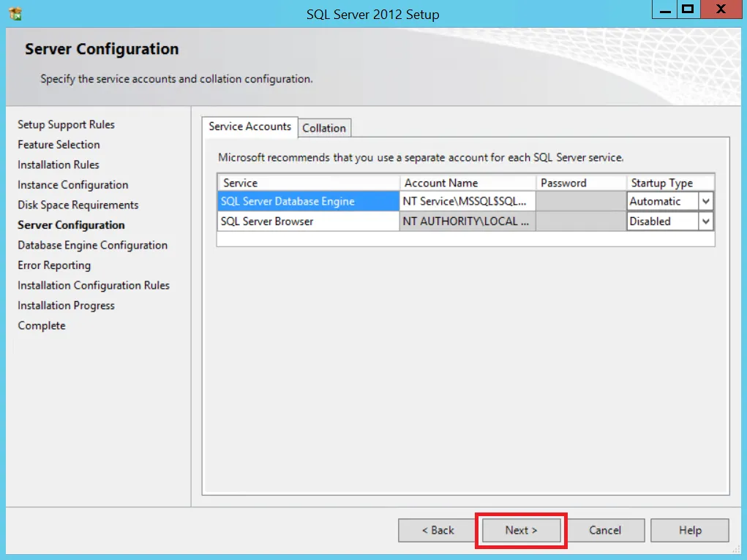Select Installation Progress step in sidebar
The image size is (747, 560).
point(67,306)
